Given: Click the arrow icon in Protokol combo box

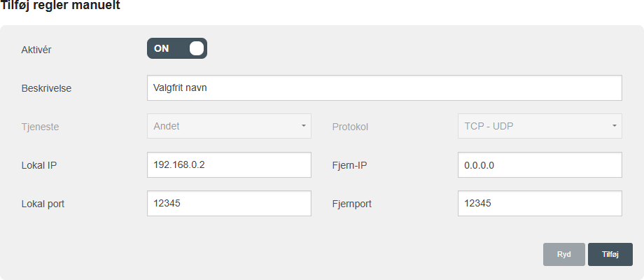Looking at the screenshot, I should (x=614, y=126).
